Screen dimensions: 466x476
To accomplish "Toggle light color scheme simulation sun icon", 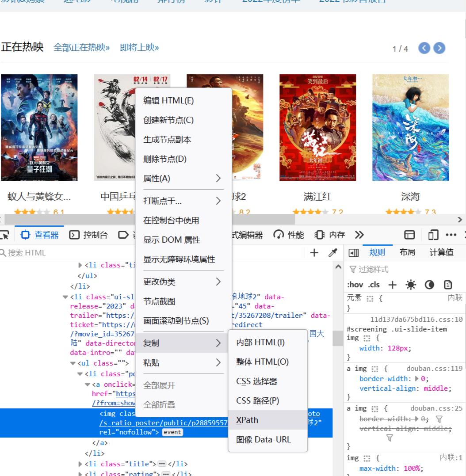I will (411, 285).
